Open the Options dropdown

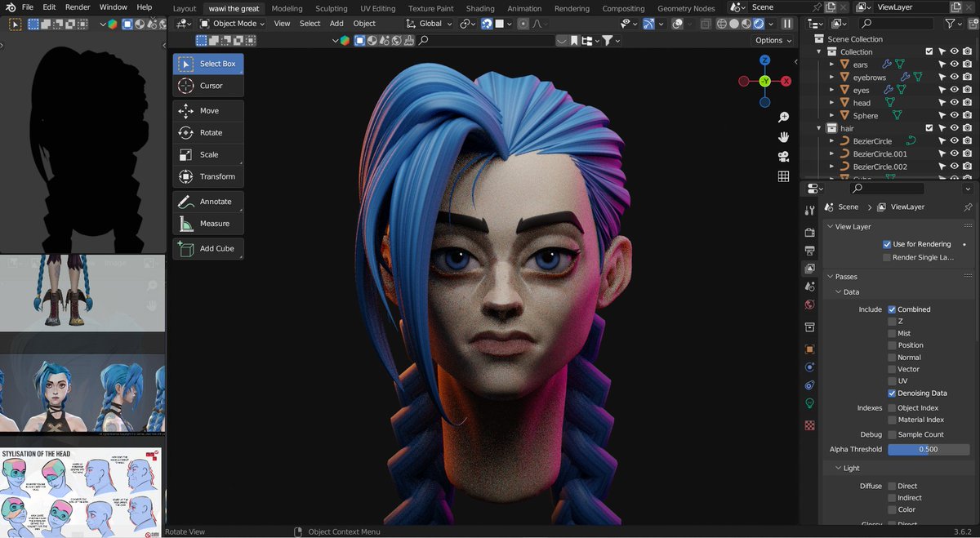(772, 40)
